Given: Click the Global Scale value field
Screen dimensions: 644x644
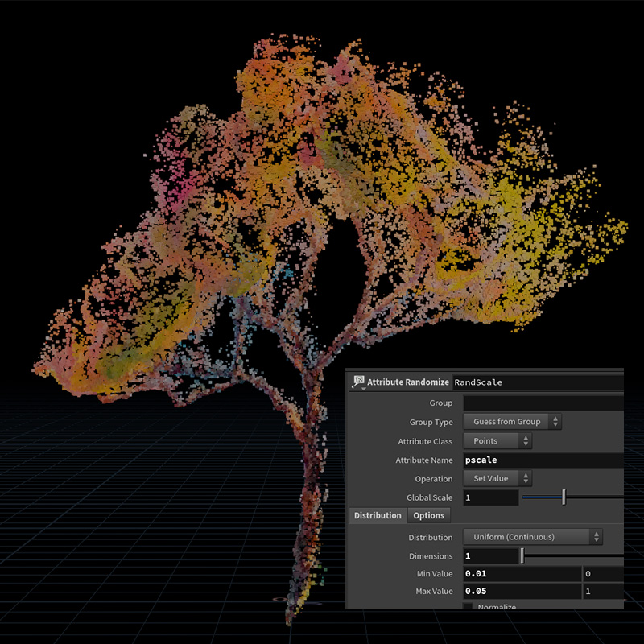Looking at the screenshot, I should 490,498.
